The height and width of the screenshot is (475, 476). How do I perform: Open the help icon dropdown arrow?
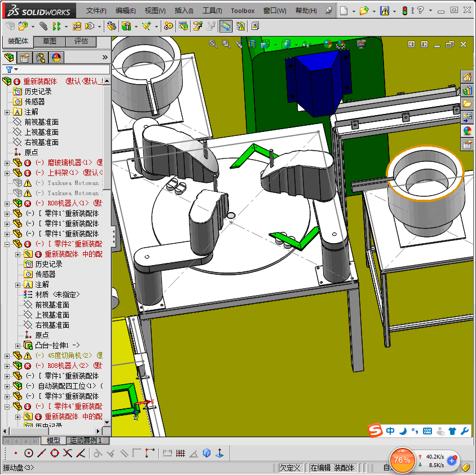(x=430, y=11)
